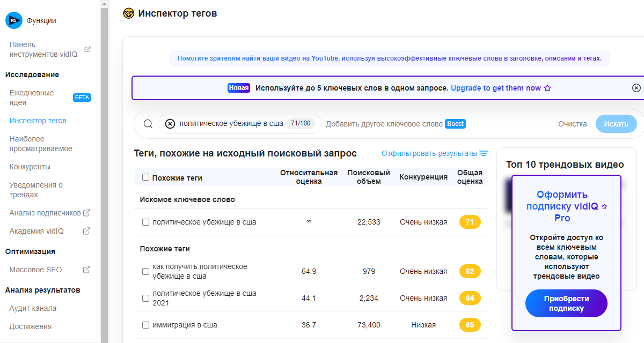Image resolution: width=644 pixels, height=343 pixels.
Task: Click star icon in vidIQ Pro popup
Action: point(604,206)
